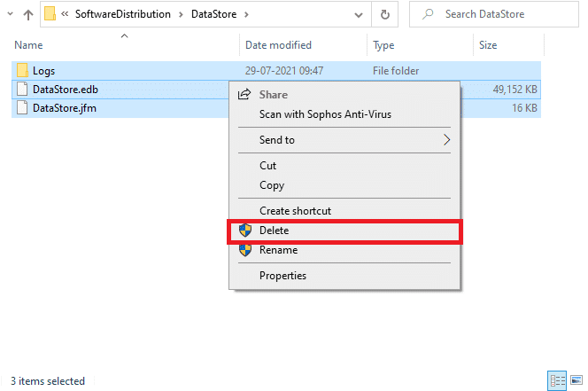Click the 3 items selected status text
Viewport: 588px width, 391px height.
(x=48, y=381)
